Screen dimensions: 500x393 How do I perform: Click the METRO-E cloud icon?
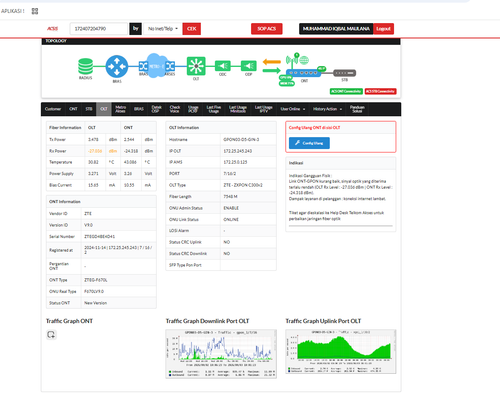156,66
